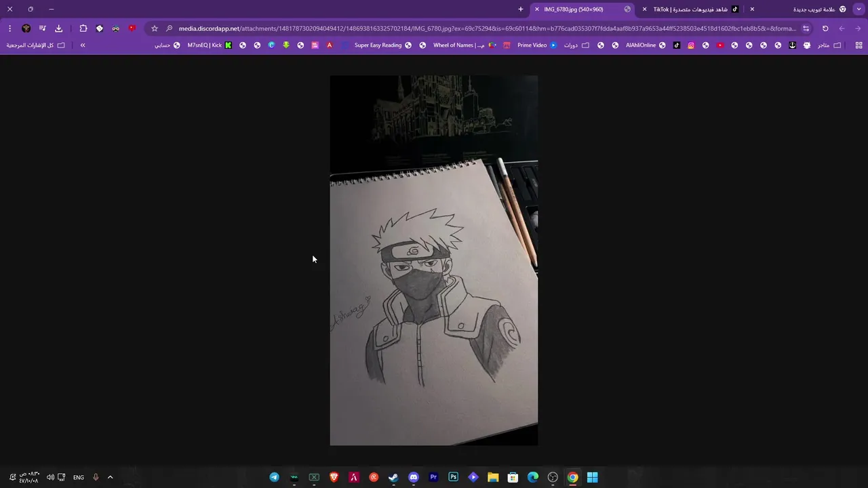Open the media control playlist icon
868x488 pixels.
coord(42,28)
